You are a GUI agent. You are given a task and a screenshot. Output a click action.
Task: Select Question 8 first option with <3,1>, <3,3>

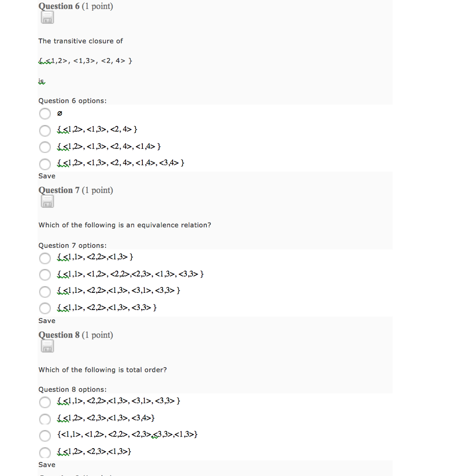(45, 402)
